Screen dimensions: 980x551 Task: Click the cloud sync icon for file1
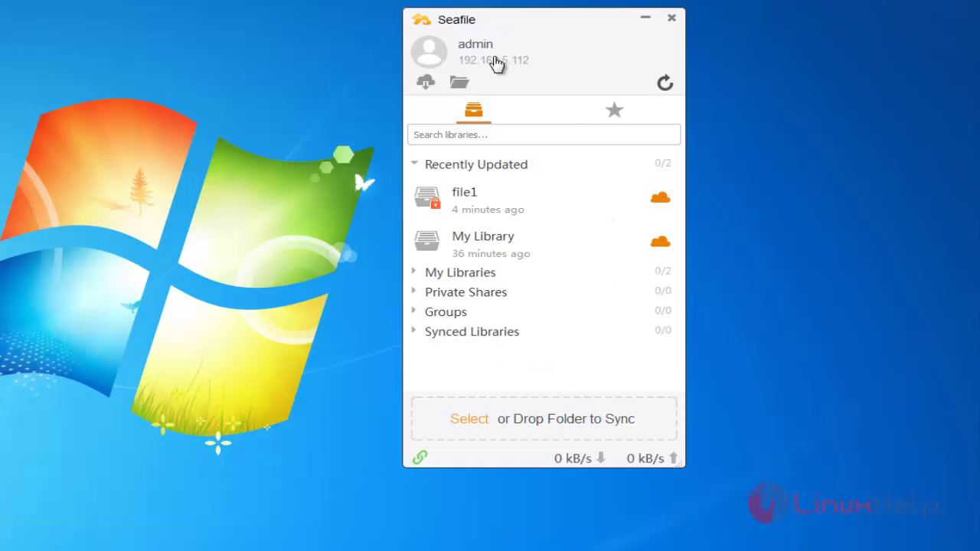pyautogui.click(x=660, y=197)
